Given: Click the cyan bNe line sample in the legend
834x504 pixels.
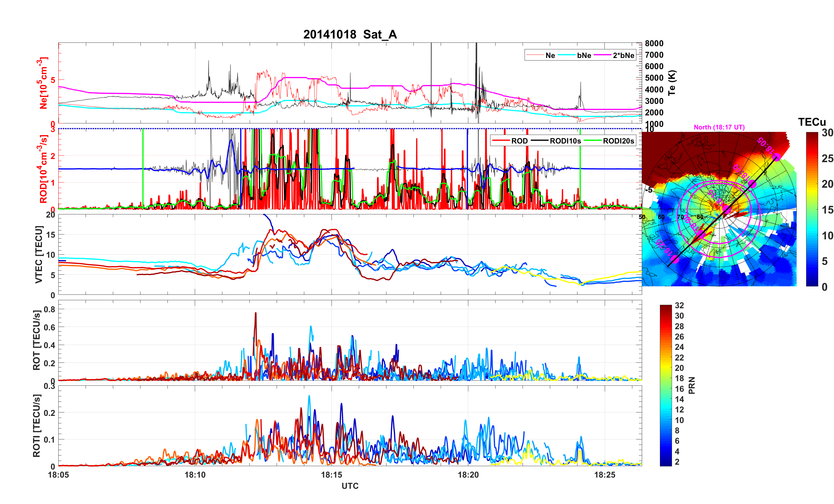Looking at the screenshot, I should pos(566,55).
